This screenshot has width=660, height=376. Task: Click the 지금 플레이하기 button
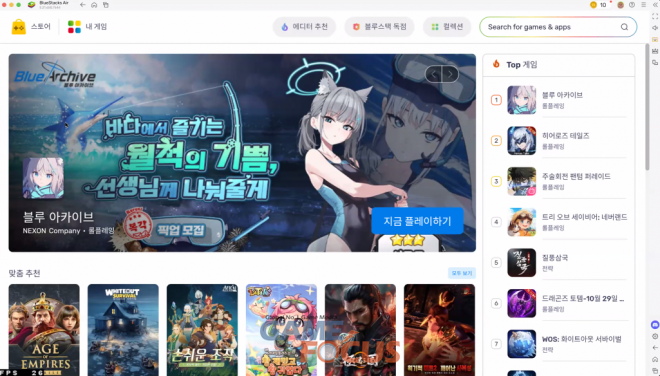[x=417, y=221]
